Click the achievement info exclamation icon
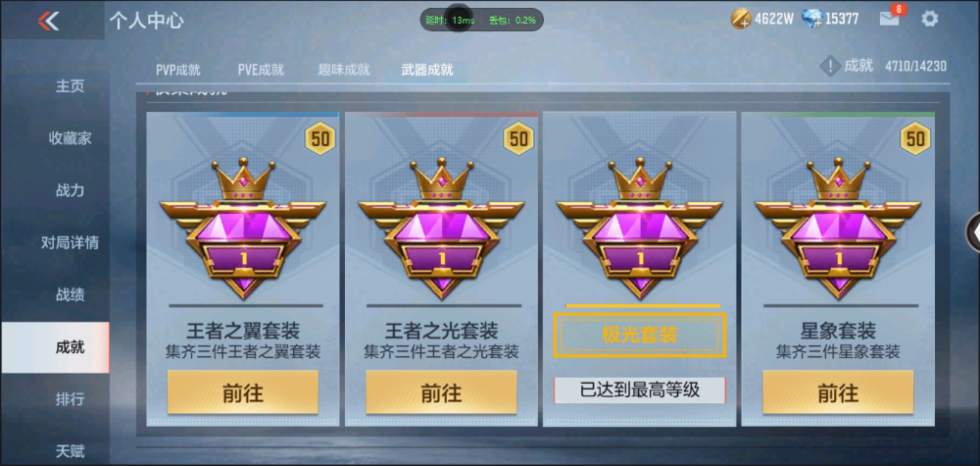 coord(829,67)
